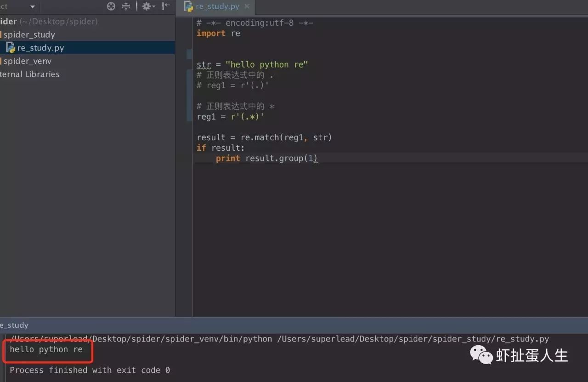588x382 pixels.
Task: Click the re.match(reg1, str) line
Action: (264, 137)
